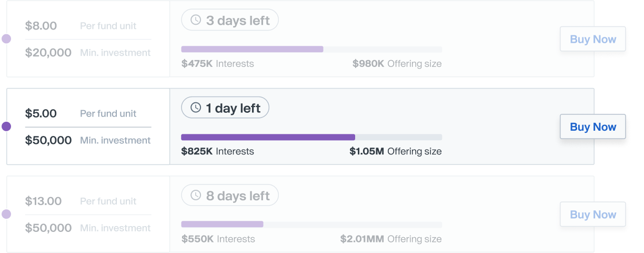Click the $825K interests progress bar
Screen dimensions: 644x253
pyautogui.click(x=311, y=137)
